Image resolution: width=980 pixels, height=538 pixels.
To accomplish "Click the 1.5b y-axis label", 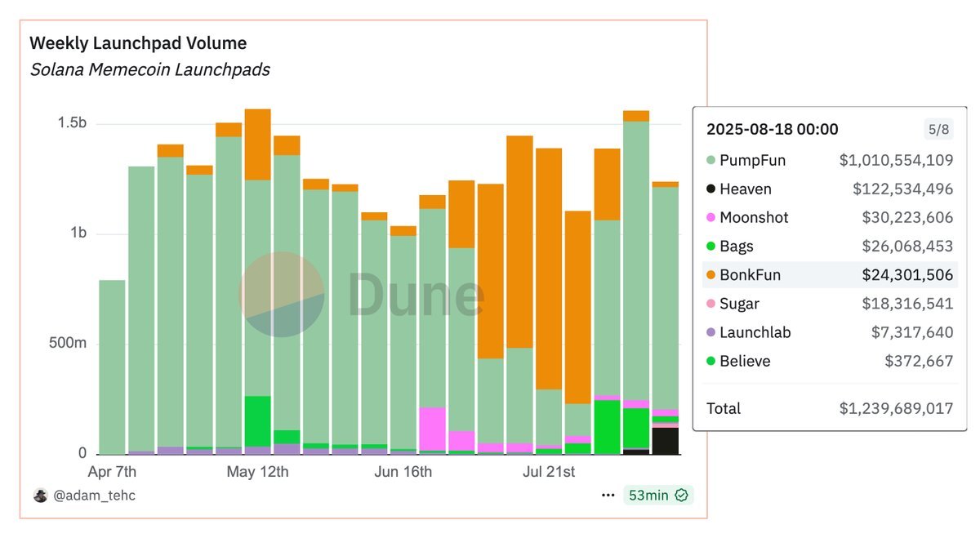I will [x=72, y=123].
